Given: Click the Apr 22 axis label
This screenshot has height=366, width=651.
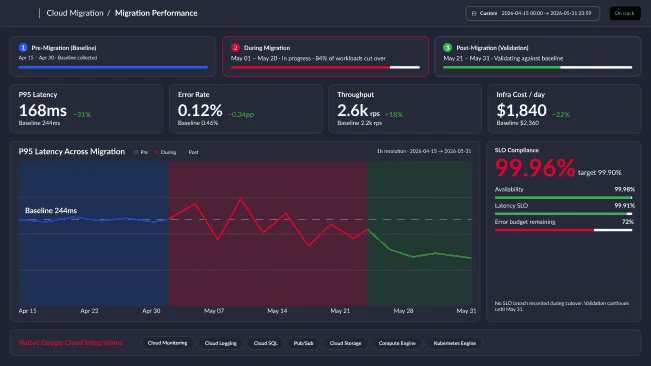Looking at the screenshot, I should 89,311.
